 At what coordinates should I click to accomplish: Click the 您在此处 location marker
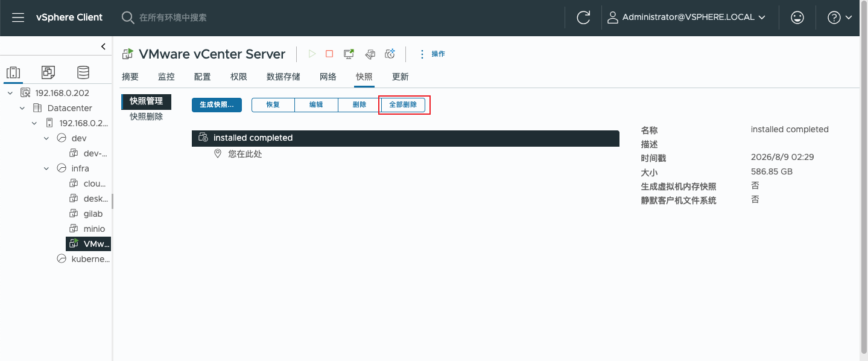click(238, 154)
